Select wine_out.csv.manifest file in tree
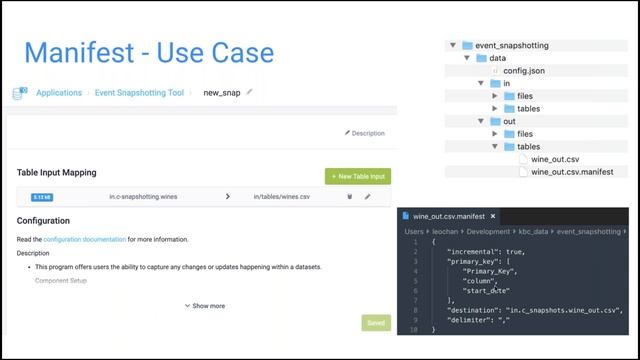The width and height of the screenshot is (640, 360). tap(572, 172)
